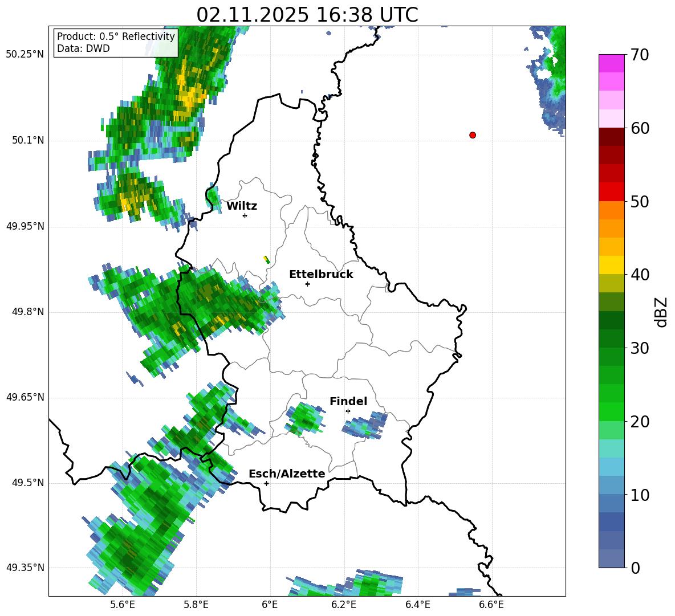Click the 20 tick label on colorbar
675x616 pixels.
(639, 422)
